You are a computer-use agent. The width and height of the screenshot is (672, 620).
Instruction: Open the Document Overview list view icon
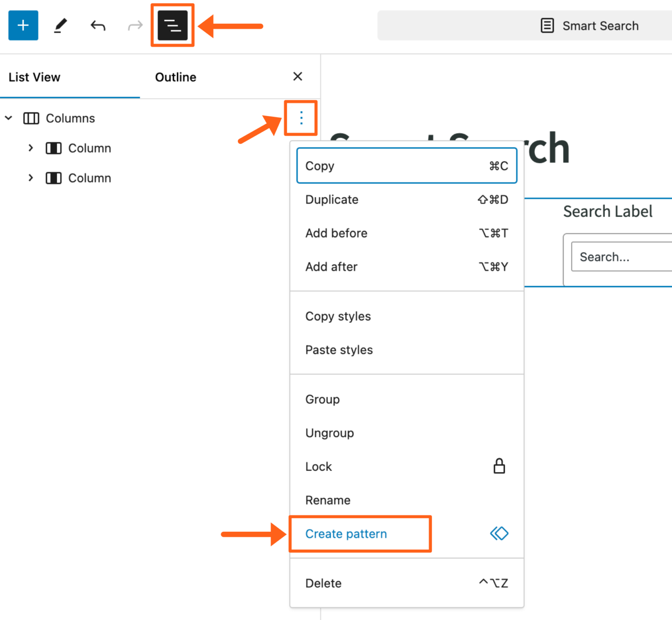[x=172, y=26]
